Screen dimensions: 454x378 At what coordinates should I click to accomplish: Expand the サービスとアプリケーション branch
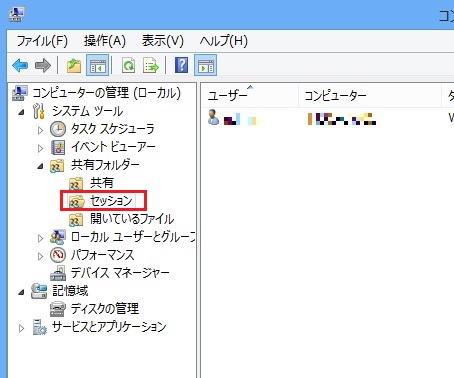coord(22,328)
